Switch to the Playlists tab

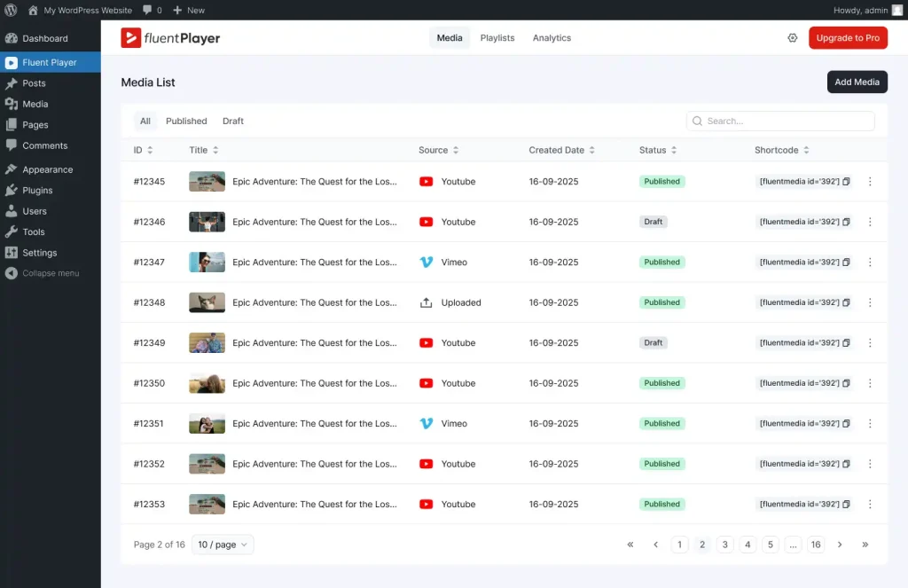tap(497, 38)
